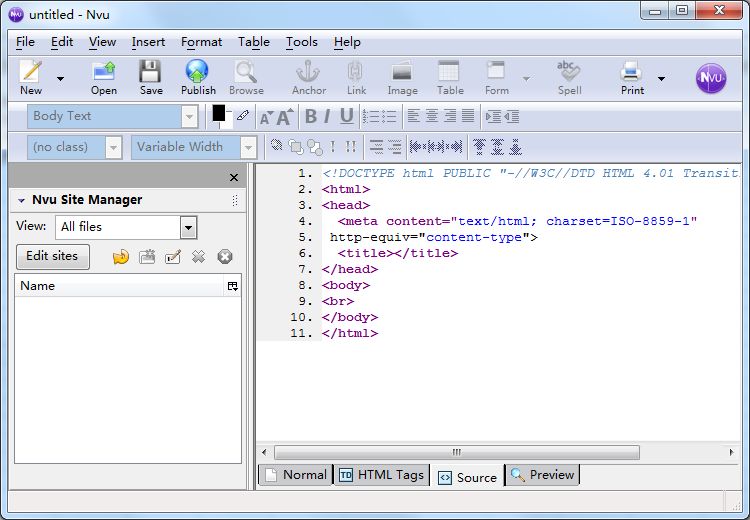Click the Publish globe icon
This screenshot has width=750, height=520.
pos(198,77)
